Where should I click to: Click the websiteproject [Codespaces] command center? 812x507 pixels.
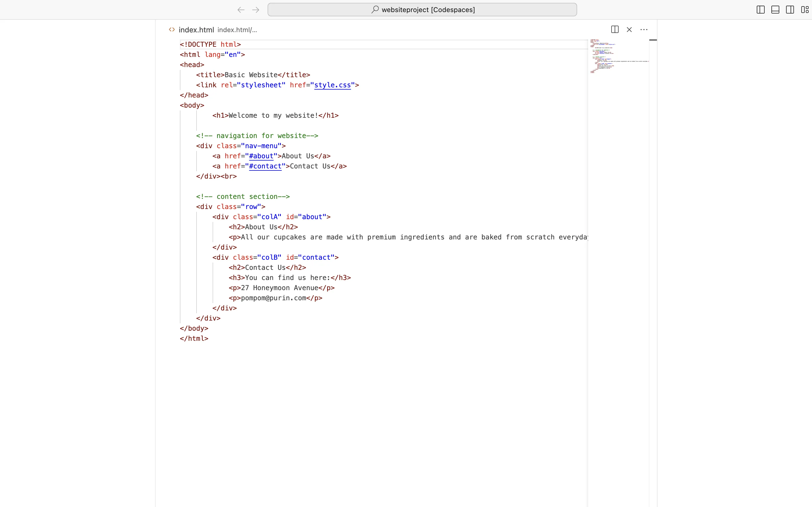tap(428, 10)
